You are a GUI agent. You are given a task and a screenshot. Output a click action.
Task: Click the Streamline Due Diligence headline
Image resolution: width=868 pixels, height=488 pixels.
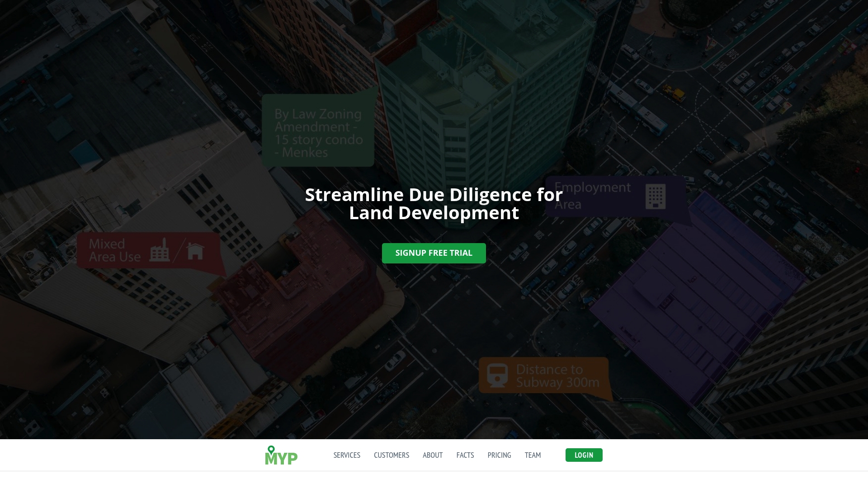tap(434, 204)
